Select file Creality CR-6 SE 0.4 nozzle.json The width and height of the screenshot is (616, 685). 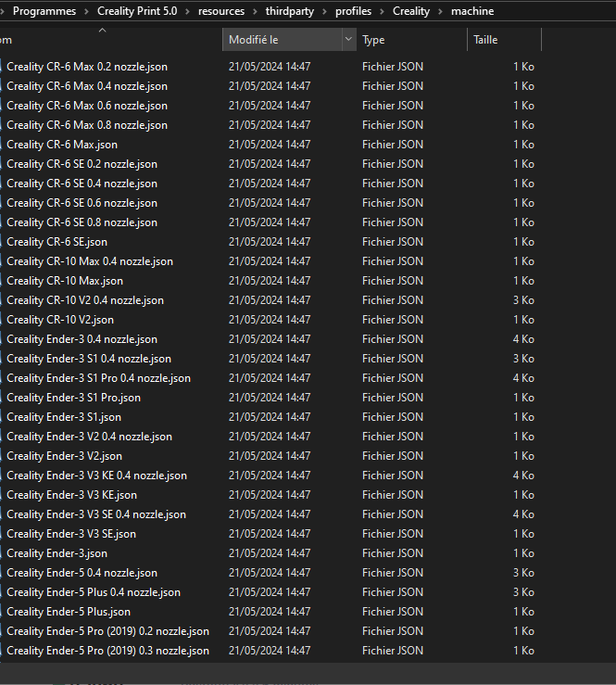(82, 183)
